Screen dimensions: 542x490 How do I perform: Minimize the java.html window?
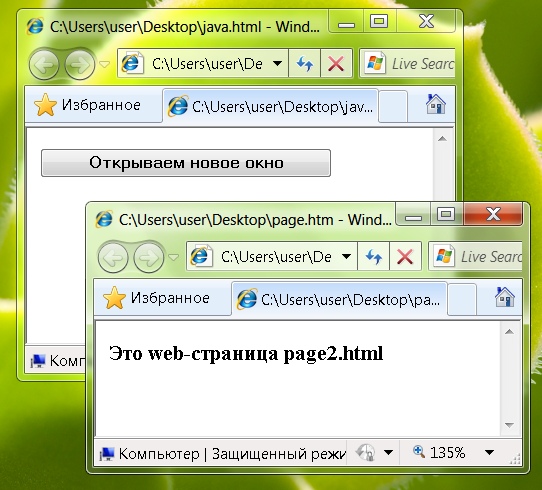pyautogui.click(x=346, y=22)
